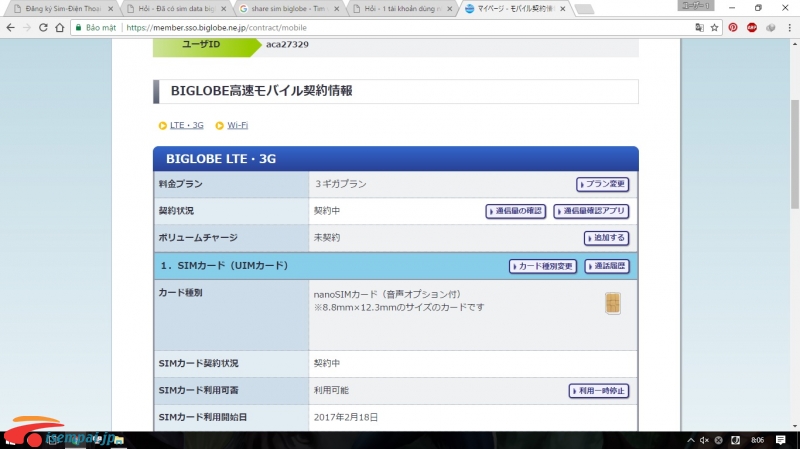
Task: Click the カード種別変更 button
Action: pyautogui.click(x=543, y=266)
